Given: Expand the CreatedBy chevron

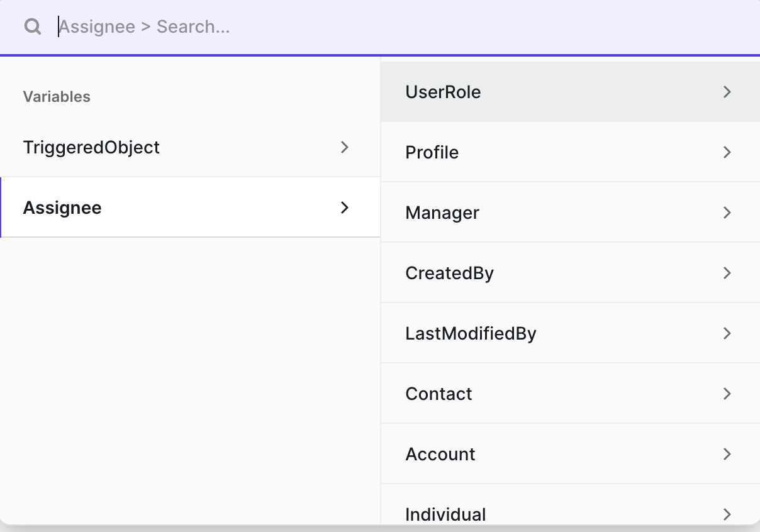Looking at the screenshot, I should tap(727, 273).
